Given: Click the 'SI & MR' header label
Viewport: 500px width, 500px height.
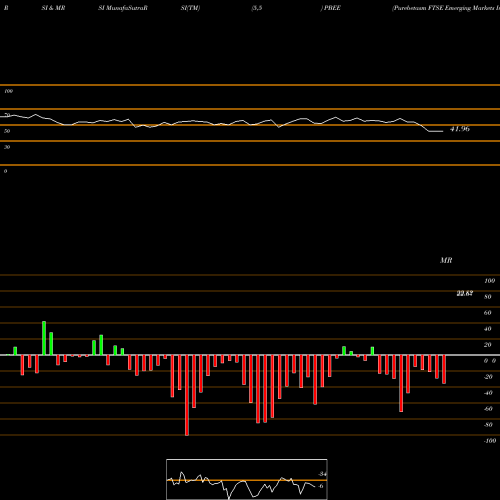Looking at the screenshot, I should coord(53,8).
